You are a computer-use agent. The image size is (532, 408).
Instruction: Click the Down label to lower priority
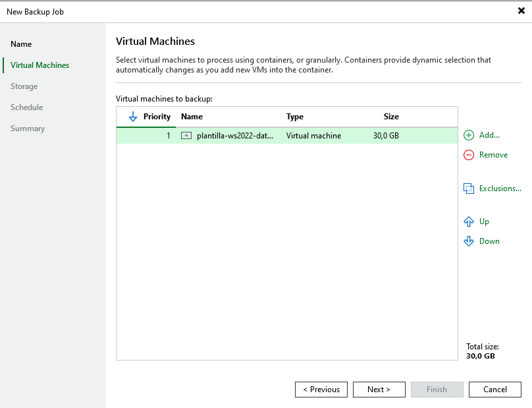(489, 241)
